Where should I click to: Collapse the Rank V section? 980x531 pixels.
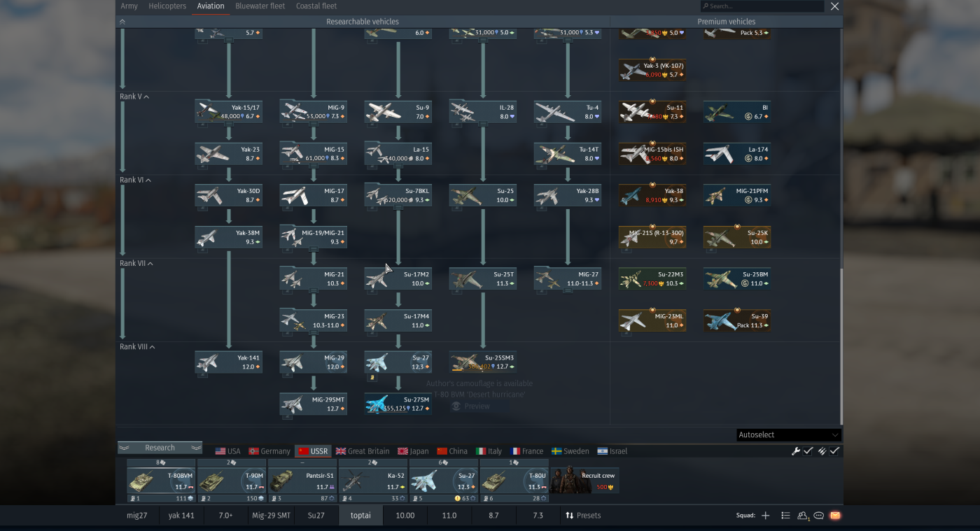[x=134, y=97]
